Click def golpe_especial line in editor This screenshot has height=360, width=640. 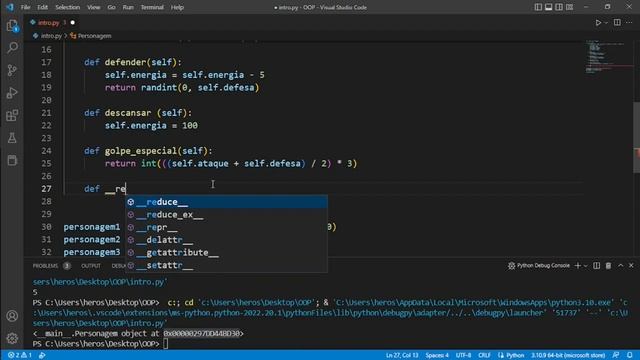click(148, 151)
